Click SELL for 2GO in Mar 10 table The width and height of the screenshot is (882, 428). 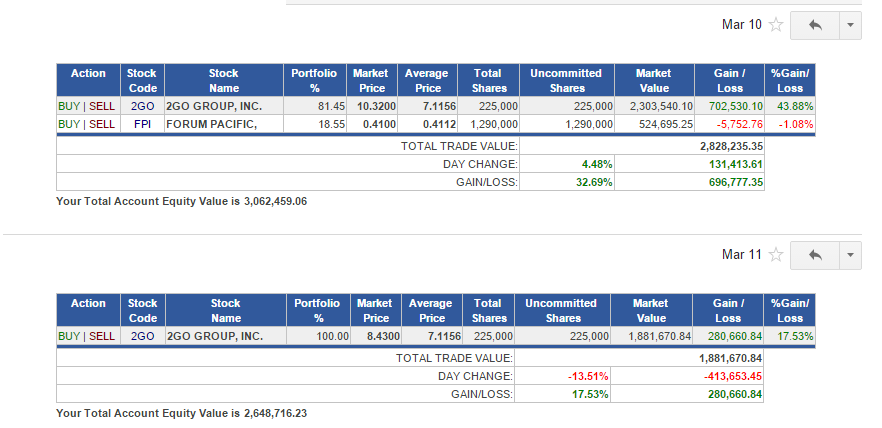pos(102,106)
